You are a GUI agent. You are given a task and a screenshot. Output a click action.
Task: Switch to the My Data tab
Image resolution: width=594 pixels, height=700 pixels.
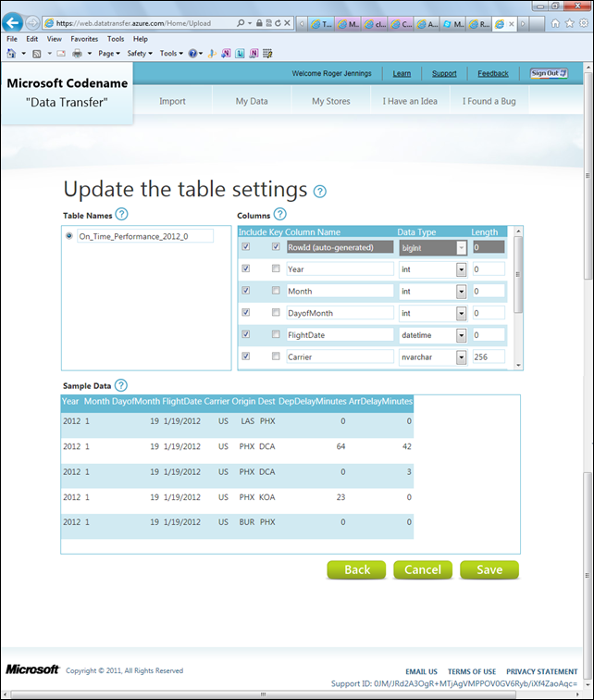[252, 101]
